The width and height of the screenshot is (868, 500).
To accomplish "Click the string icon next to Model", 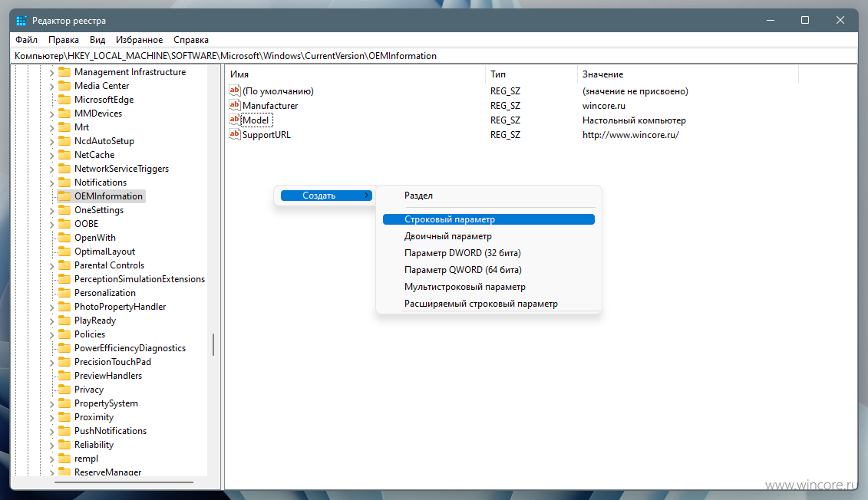I will click(x=235, y=120).
